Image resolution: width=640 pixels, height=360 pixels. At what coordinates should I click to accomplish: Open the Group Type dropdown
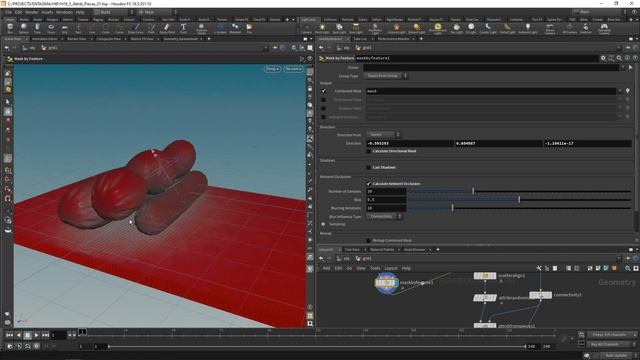[385, 76]
